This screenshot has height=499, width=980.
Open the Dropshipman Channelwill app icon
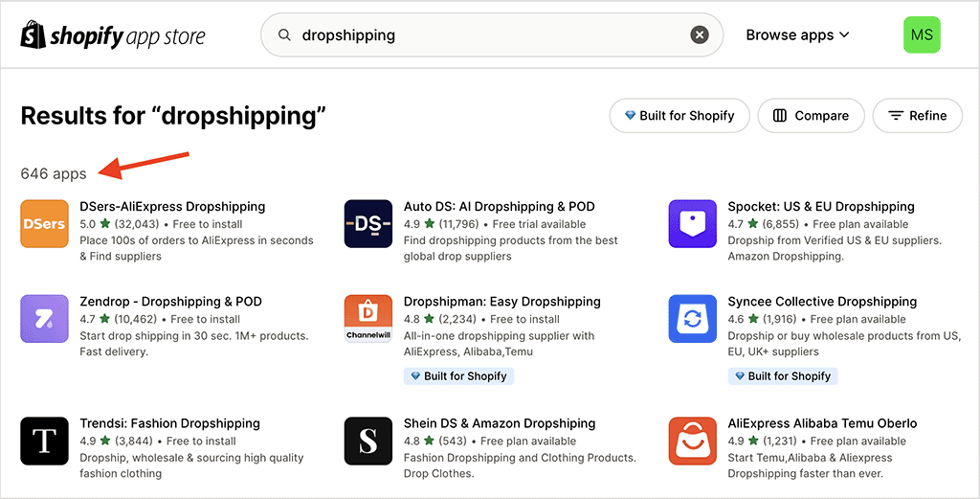click(368, 319)
